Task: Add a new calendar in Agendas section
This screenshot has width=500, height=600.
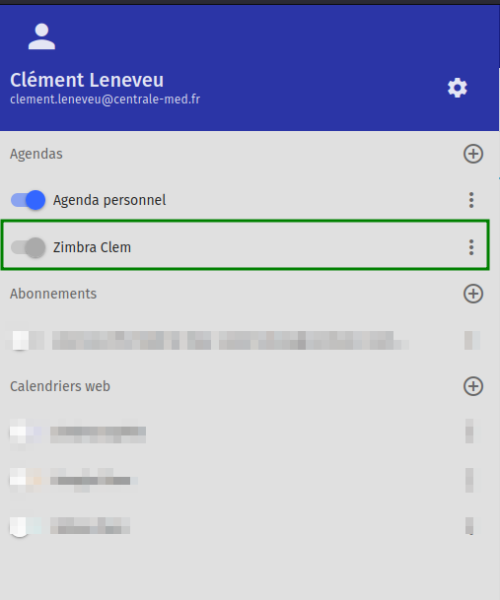Action: click(473, 154)
